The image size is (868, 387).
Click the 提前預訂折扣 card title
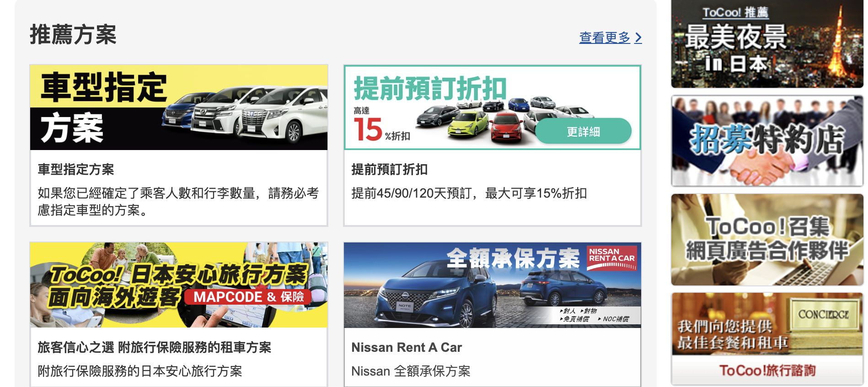click(390, 170)
